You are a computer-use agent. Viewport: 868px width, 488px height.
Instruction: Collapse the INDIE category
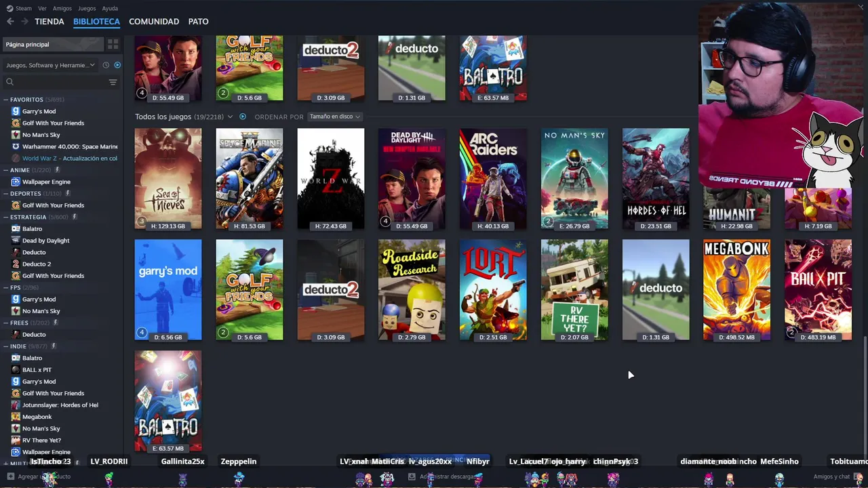tap(6, 346)
